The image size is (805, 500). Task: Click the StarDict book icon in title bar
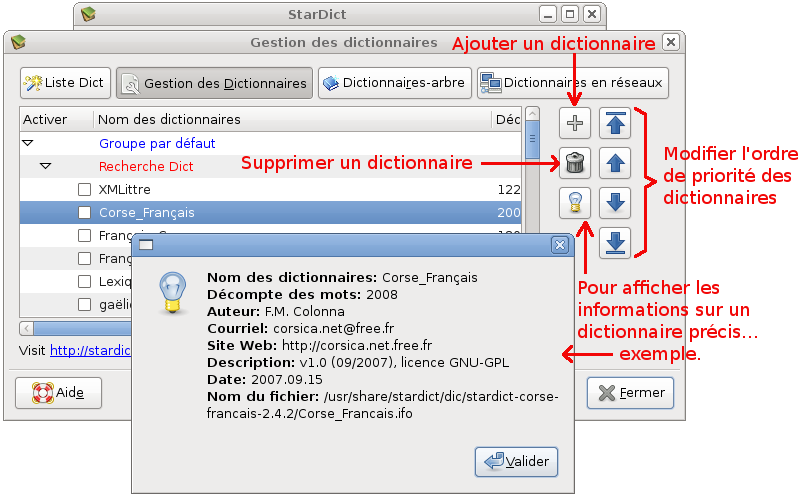(88, 14)
